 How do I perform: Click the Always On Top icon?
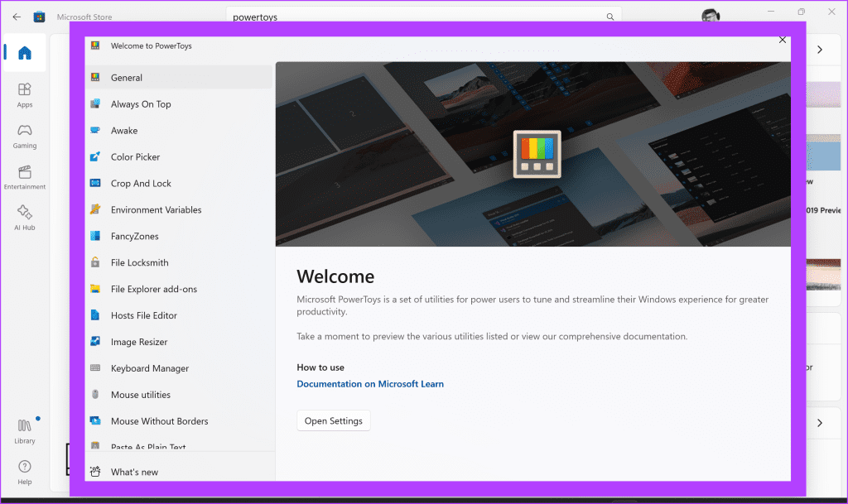[x=95, y=103]
